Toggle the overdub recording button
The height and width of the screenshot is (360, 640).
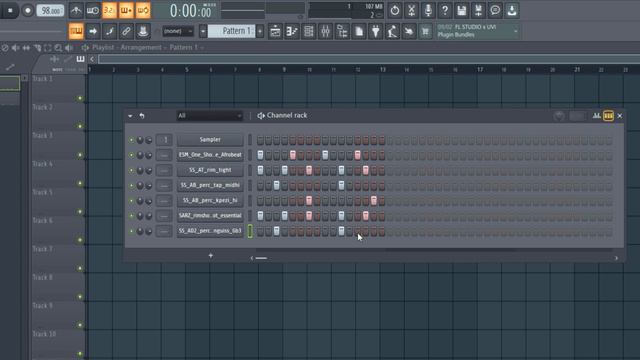point(126,11)
